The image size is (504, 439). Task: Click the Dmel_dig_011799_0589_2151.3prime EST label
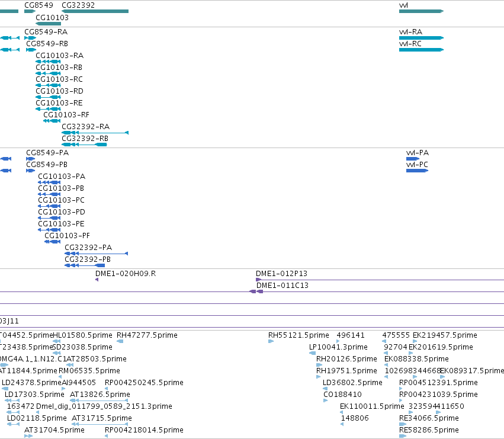(x=104, y=406)
